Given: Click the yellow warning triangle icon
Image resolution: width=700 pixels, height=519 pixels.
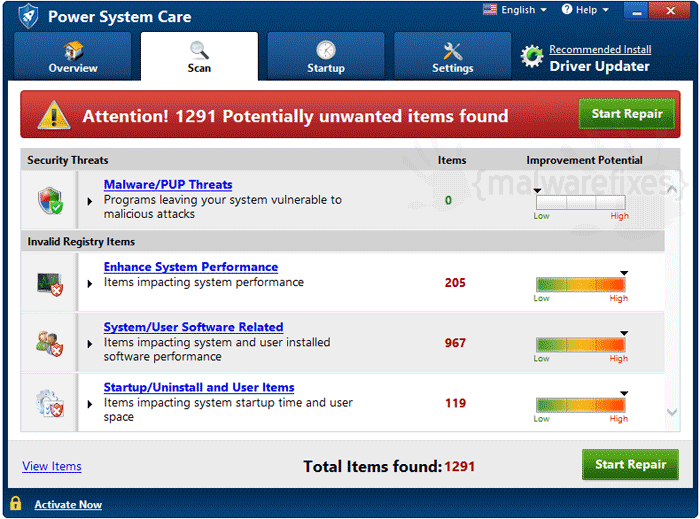Looking at the screenshot, I should 54,115.
